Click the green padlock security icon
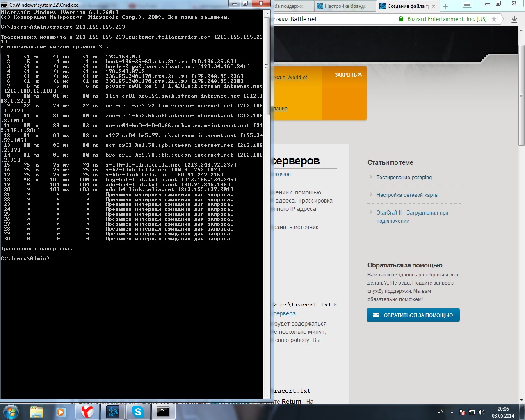Image resolution: width=525 pixels, height=420 pixels. (401, 19)
